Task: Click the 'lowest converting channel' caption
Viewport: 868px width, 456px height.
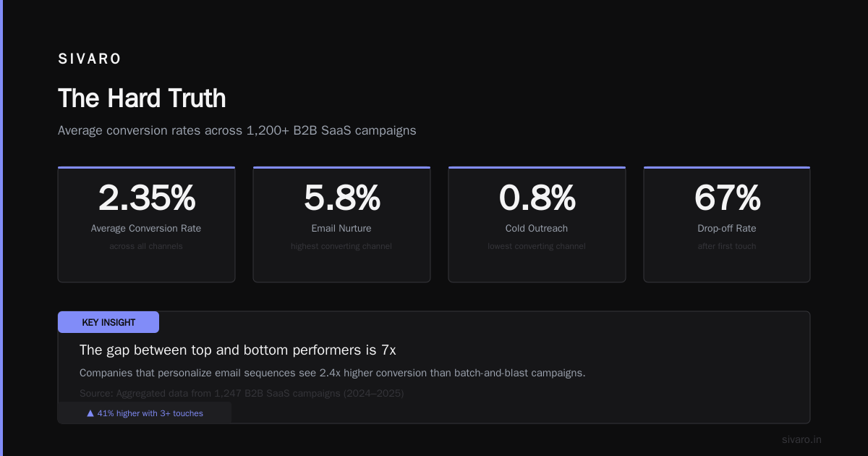Action: (537, 246)
